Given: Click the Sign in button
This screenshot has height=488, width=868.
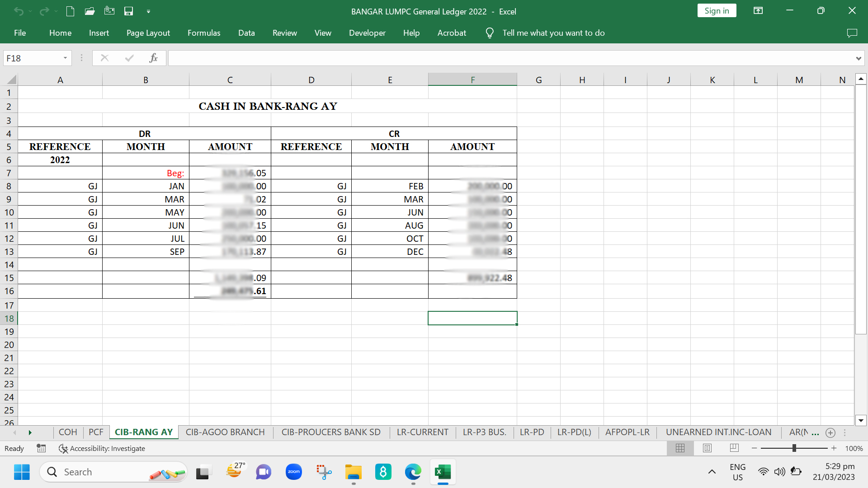Looking at the screenshot, I should 717,11.
